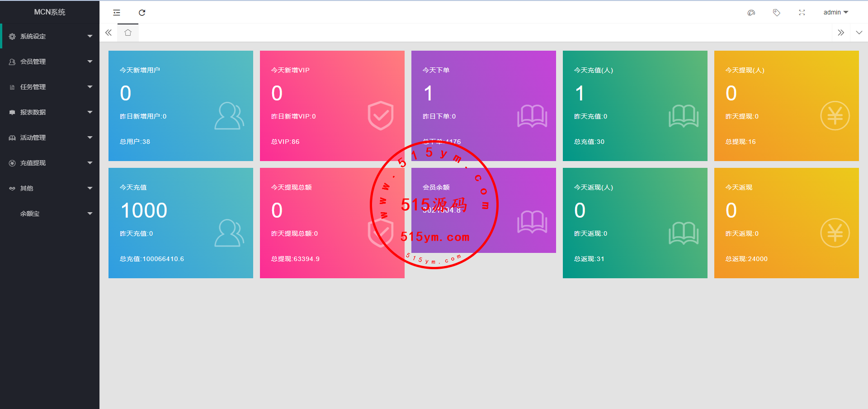Open the theme color palette icon
The height and width of the screenshot is (409, 868).
coord(751,13)
